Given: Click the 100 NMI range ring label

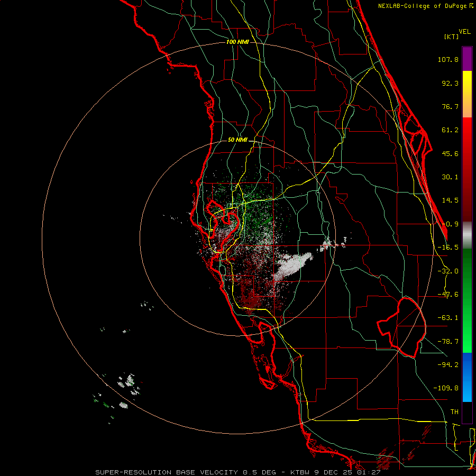Looking at the screenshot, I should [237, 42].
